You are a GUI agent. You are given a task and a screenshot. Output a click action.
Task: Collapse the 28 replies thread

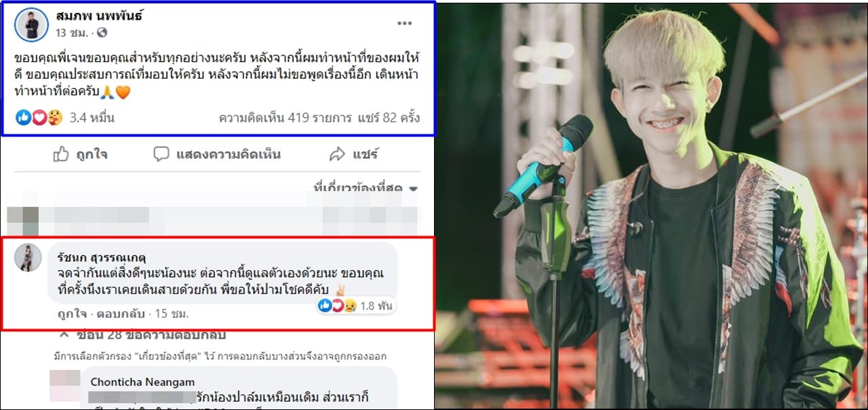(x=142, y=335)
